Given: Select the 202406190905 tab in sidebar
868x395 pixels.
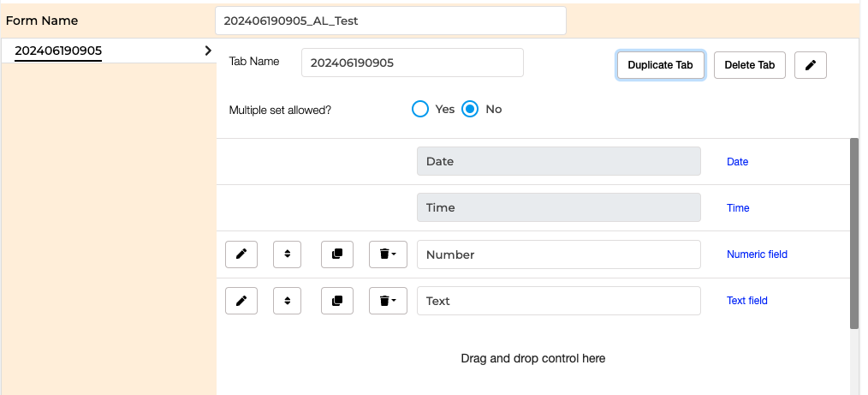Looking at the screenshot, I should coord(58,51).
